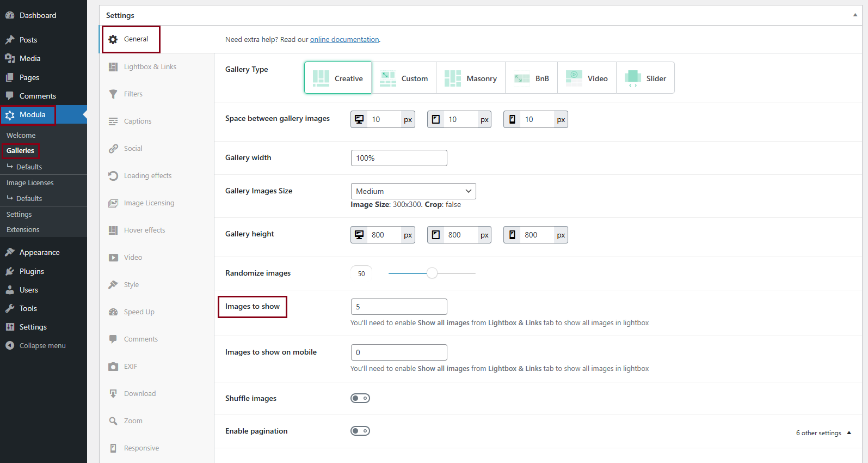This screenshot has width=868, height=463.
Task: Select the Custom gallery type option
Action: pos(404,78)
